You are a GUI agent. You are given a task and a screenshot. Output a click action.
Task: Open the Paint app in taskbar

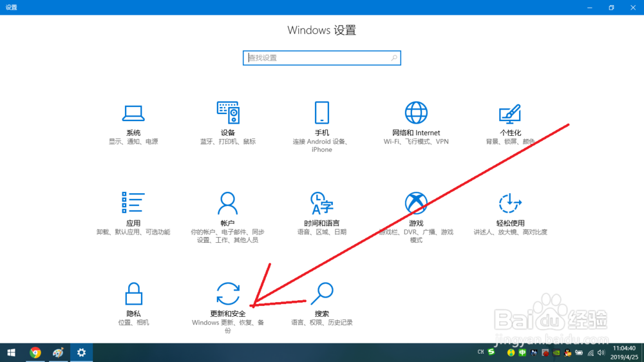coord(58,352)
